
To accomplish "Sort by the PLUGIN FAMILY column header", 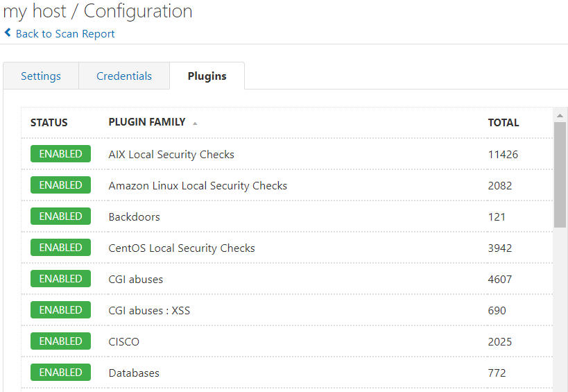I will [147, 122].
